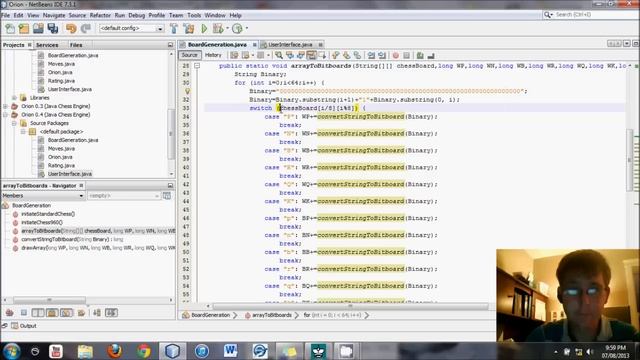Open the Navigate menu
Screen dimensions: 640x360
[x=54, y=15]
